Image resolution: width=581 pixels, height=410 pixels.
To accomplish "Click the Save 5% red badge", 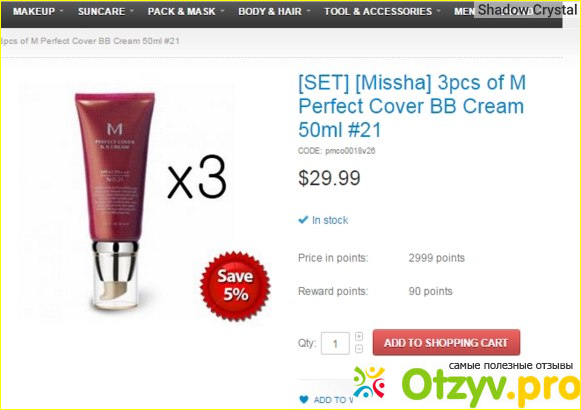I will [235, 286].
